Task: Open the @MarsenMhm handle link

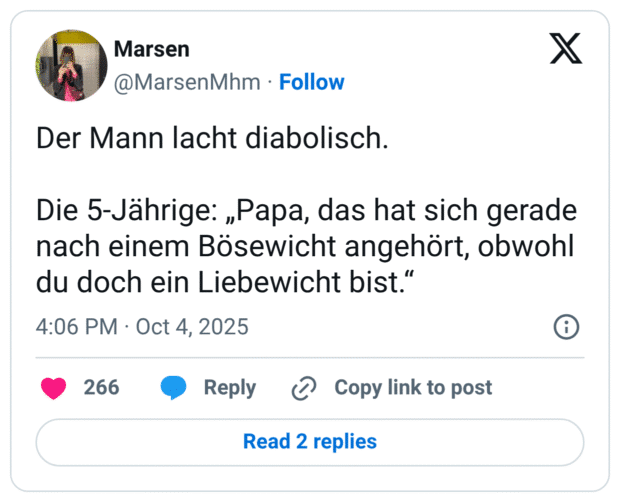Action: click(187, 82)
